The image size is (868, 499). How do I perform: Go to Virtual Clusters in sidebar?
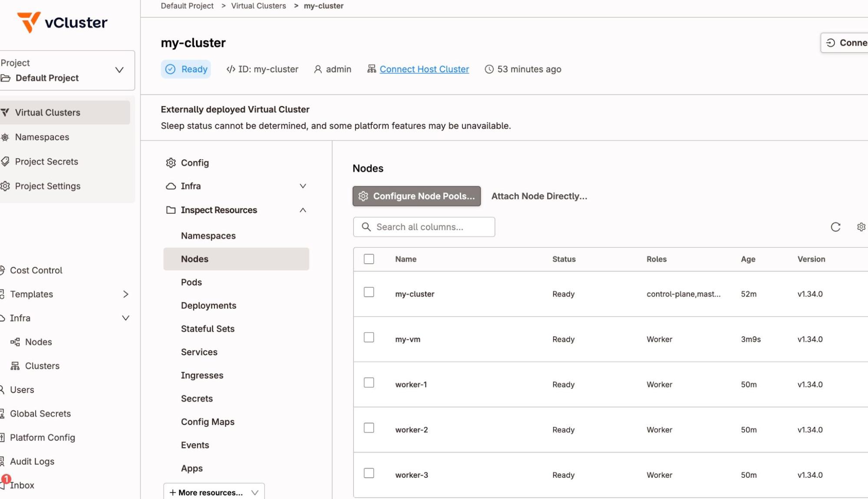click(47, 112)
